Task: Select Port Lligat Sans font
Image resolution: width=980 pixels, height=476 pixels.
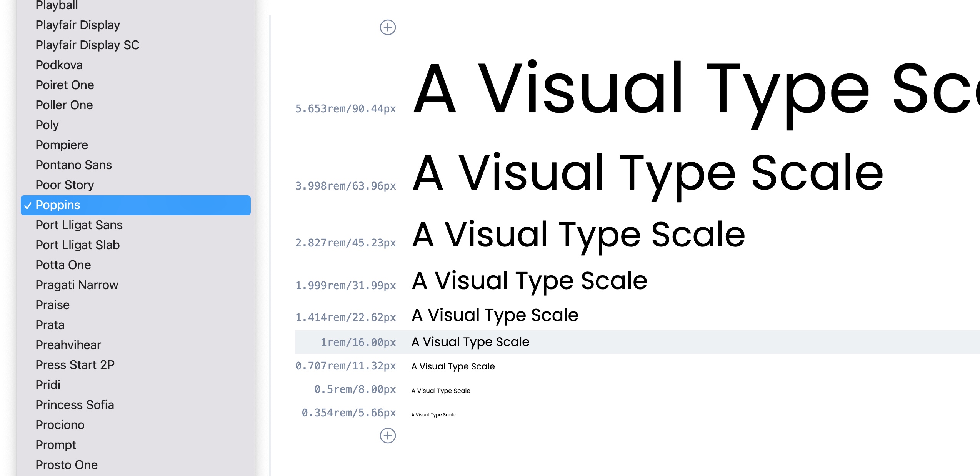Action: (79, 225)
